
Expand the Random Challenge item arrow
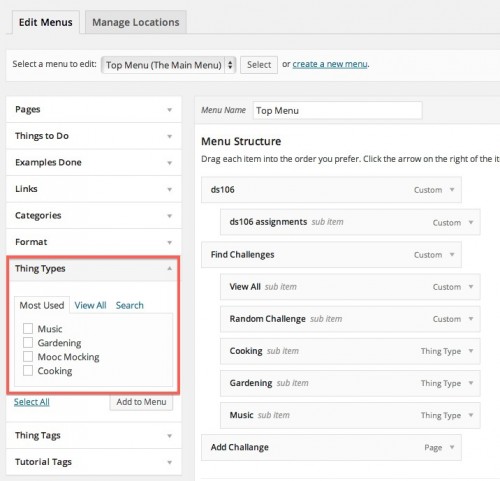[x=471, y=319]
